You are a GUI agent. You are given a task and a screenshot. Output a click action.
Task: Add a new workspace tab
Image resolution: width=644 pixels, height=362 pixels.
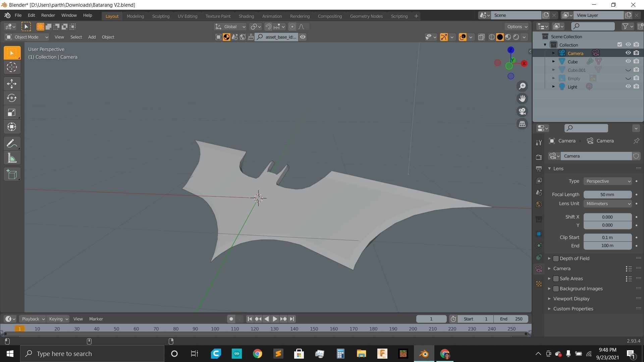(416, 16)
